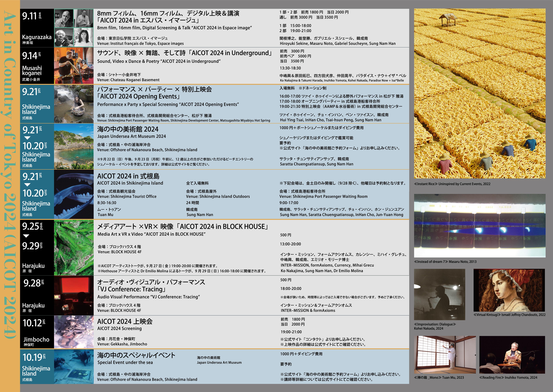Click the arrow under 9.21 for Undersea Art Museum
This screenshot has width=553, height=392.
pyautogui.click(x=28, y=138)
